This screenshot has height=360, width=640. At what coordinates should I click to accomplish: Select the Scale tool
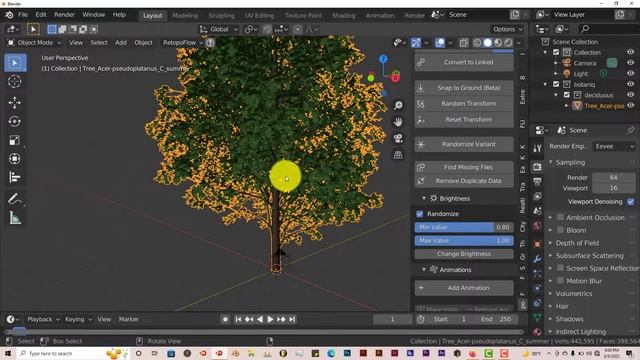[x=15, y=140]
